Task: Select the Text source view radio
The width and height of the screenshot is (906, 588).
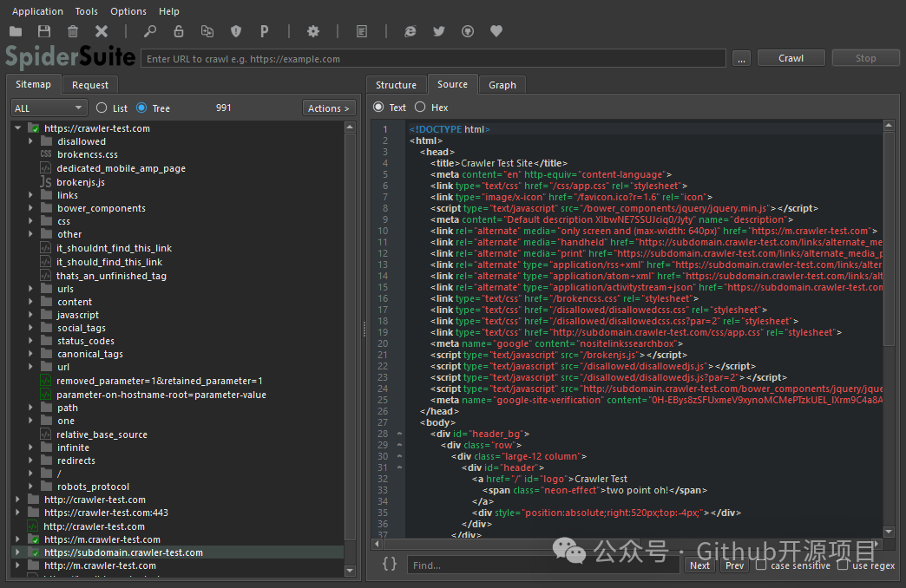Action: (x=378, y=107)
